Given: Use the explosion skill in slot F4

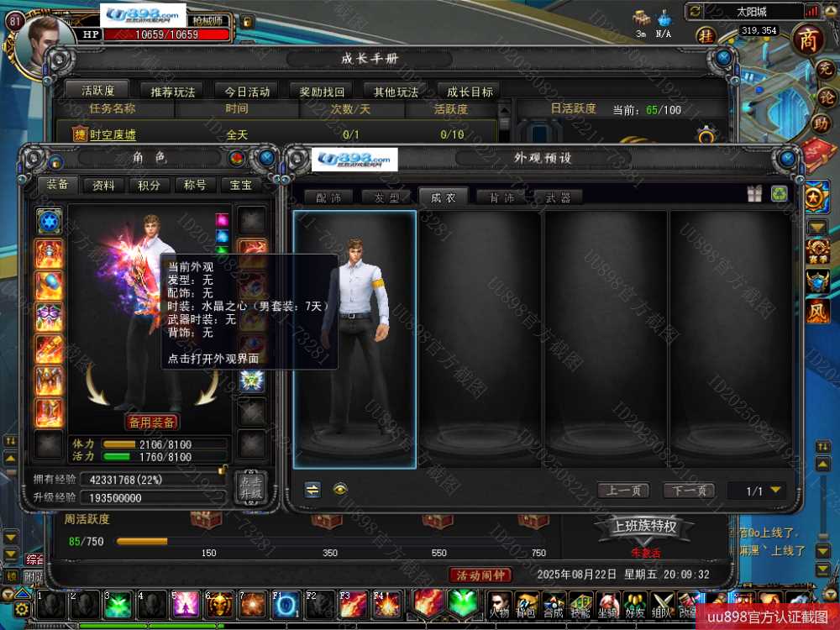Looking at the screenshot, I should (387, 605).
